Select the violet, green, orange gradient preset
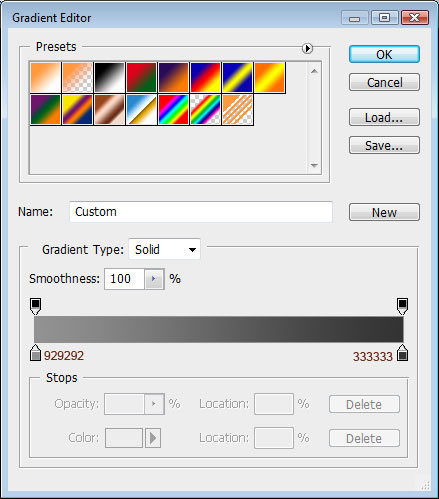439x499 pixels. point(46,109)
